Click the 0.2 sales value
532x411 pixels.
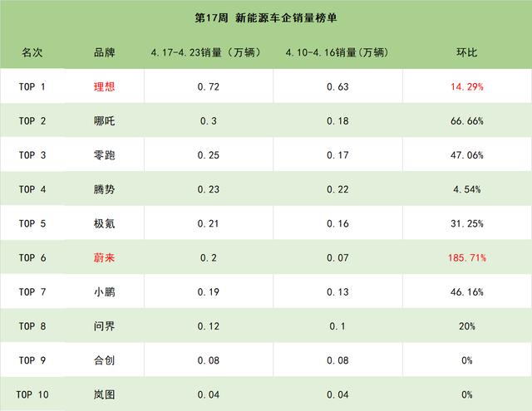point(209,258)
